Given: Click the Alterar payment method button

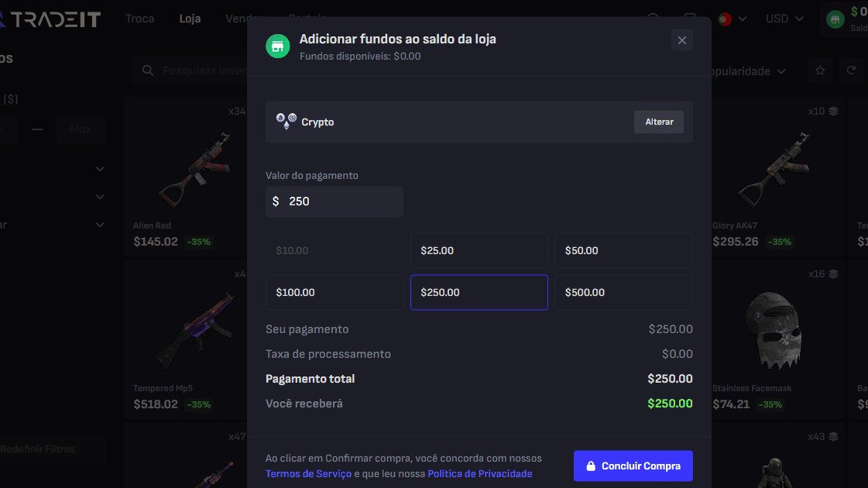Looking at the screenshot, I should [x=659, y=122].
